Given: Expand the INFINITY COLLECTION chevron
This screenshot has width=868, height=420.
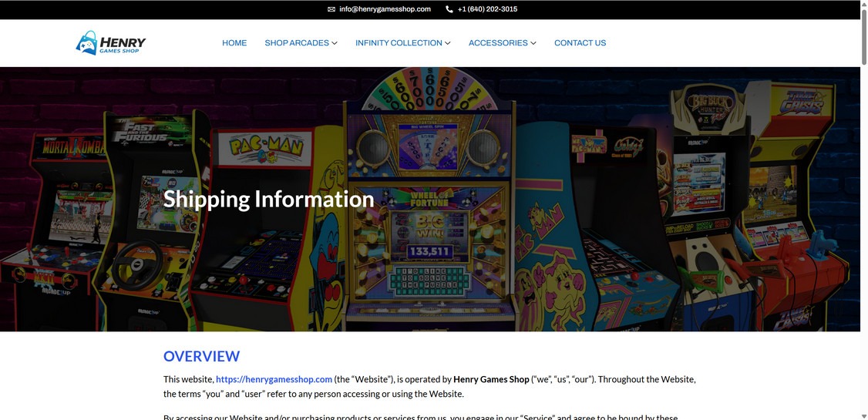Looking at the screenshot, I should click(x=447, y=43).
